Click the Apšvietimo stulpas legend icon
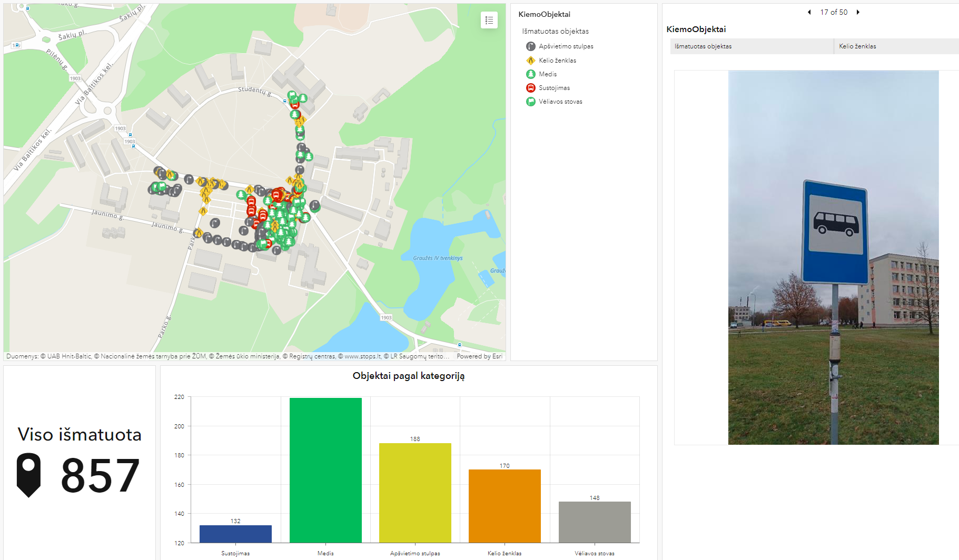 [x=531, y=46]
